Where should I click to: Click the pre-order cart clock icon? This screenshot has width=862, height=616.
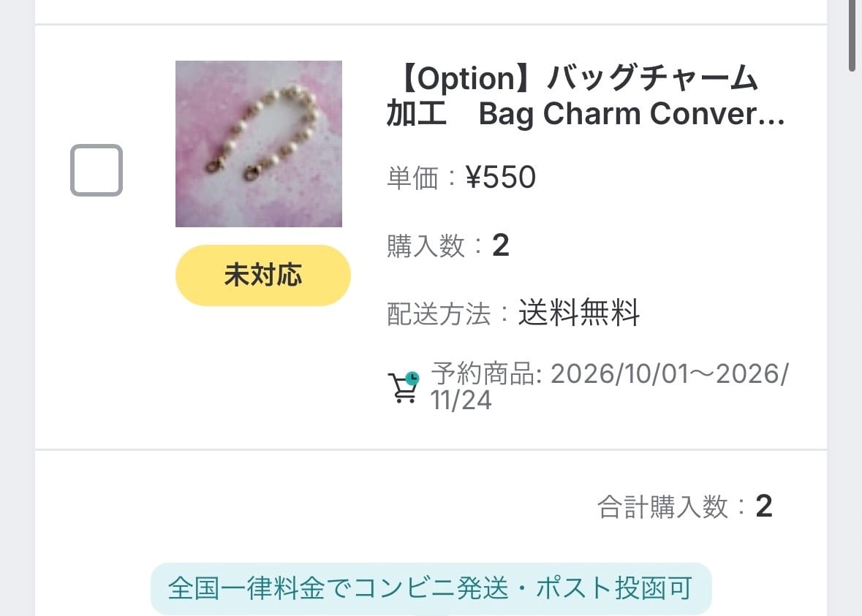point(404,387)
